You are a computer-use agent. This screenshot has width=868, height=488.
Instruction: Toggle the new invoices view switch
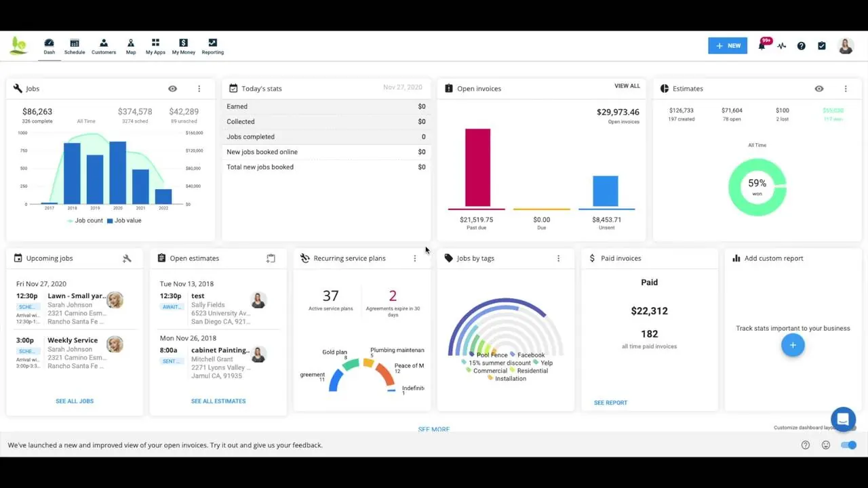click(x=848, y=445)
